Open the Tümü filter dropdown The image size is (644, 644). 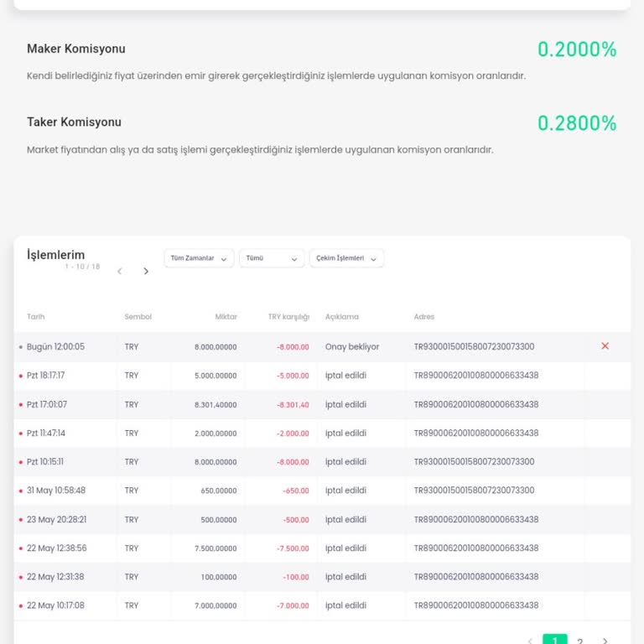point(272,258)
